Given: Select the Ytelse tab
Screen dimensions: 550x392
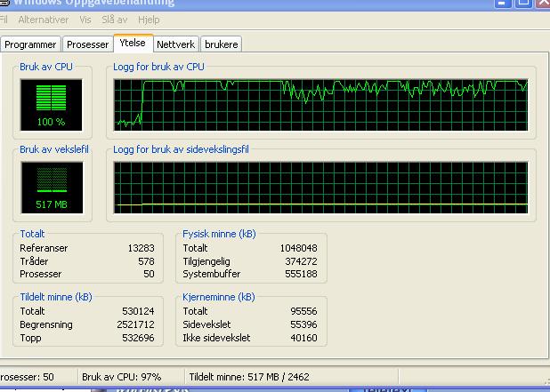Looking at the screenshot, I should (x=133, y=43).
